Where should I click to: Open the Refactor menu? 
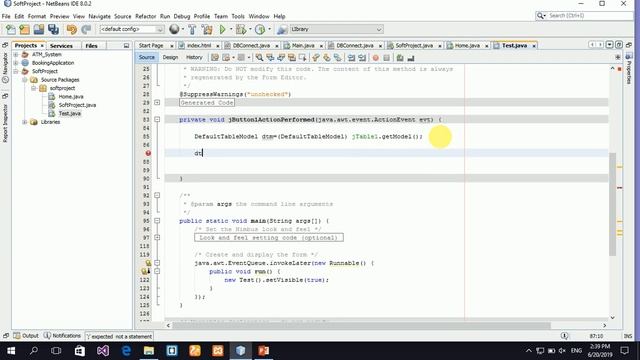point(146,16)
